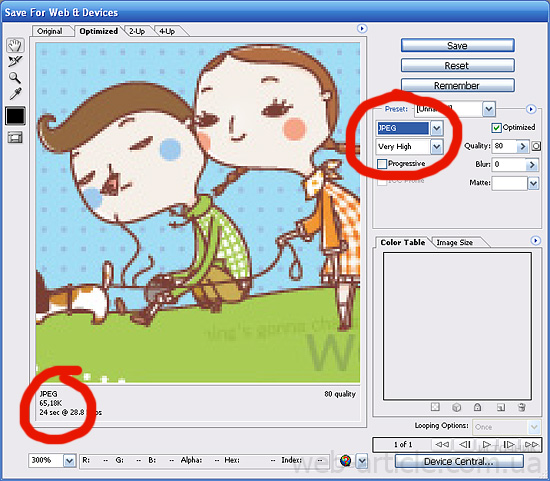Click the 80 quality info text

pos(340,394)
